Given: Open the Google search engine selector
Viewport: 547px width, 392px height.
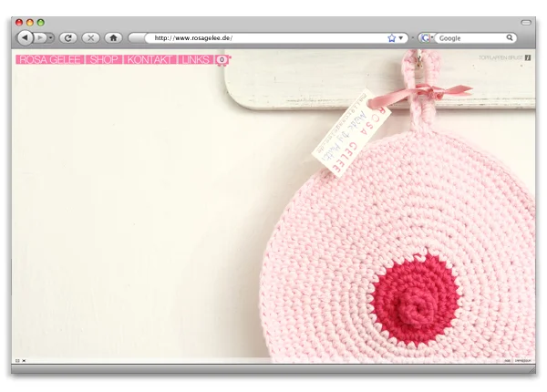Looking at the screenshot, I should tap(426, 38).
